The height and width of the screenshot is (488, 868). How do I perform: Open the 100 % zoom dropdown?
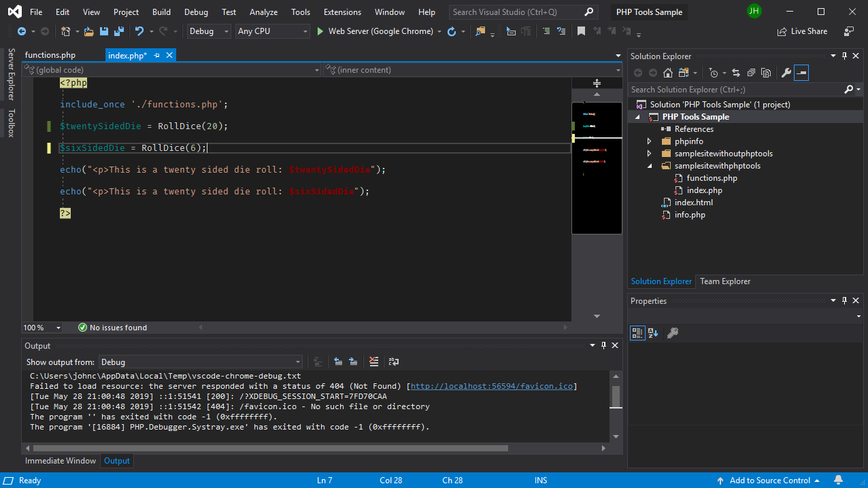(x=58, y=328)
